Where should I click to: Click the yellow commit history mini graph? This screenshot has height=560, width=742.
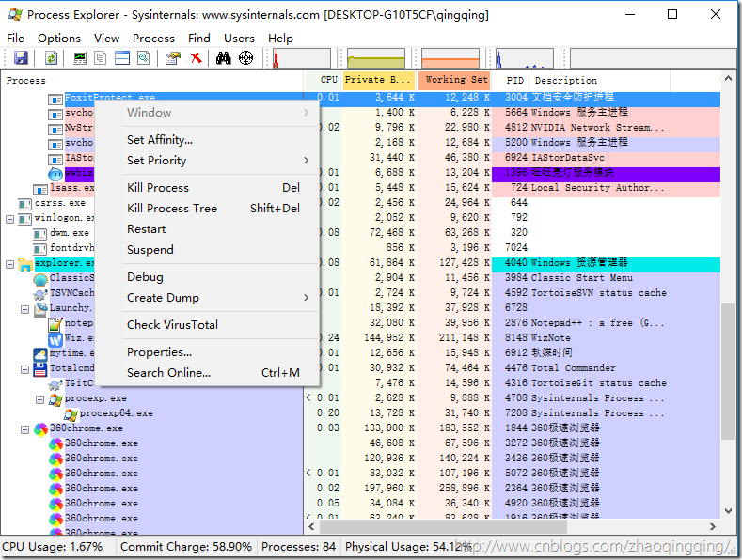tap(376, 58)
